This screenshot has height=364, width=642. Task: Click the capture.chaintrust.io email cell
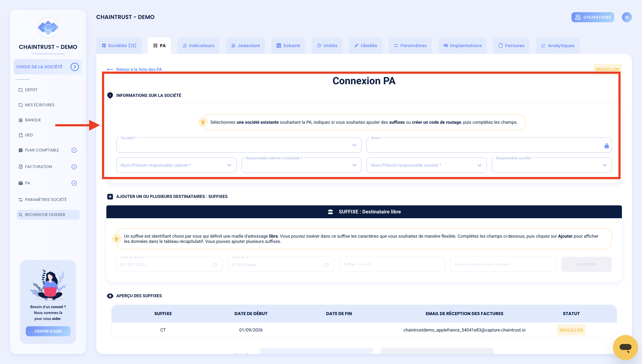pyautogui.click(x=464, y=330)
